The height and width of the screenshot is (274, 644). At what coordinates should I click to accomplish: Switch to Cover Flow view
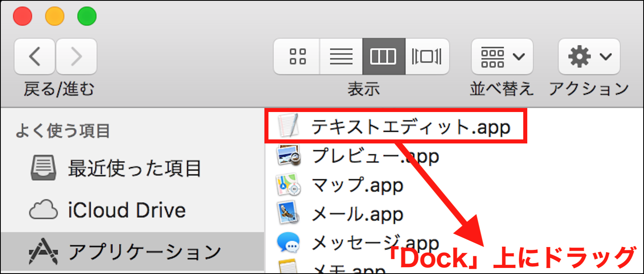pos(427,56)
